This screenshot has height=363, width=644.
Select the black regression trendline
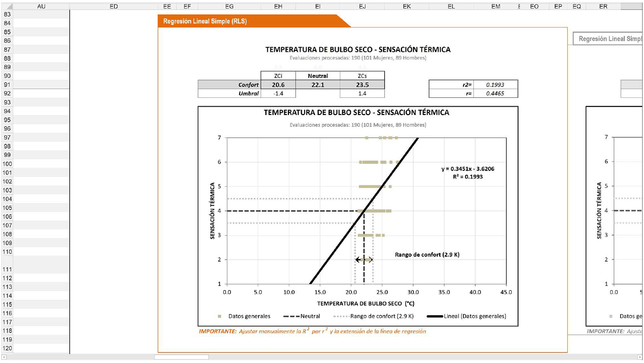[364, 211]
